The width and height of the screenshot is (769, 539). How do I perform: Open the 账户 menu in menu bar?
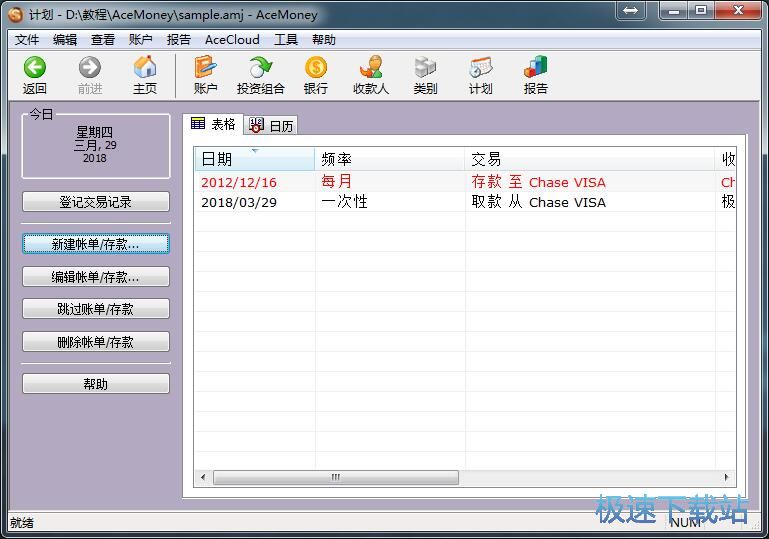coord(140,40)
